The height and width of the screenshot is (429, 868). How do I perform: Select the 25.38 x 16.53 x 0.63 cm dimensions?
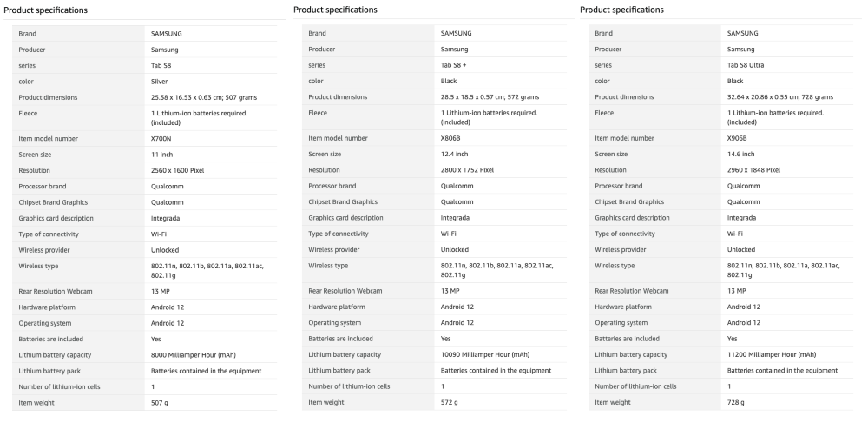203,97
